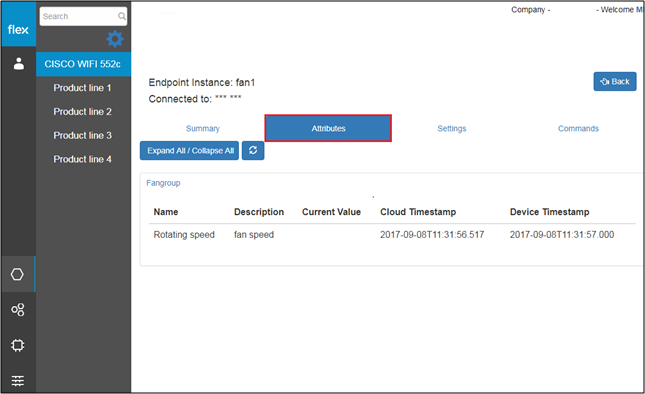Select the Rotating speed row name

click(184, 235)
